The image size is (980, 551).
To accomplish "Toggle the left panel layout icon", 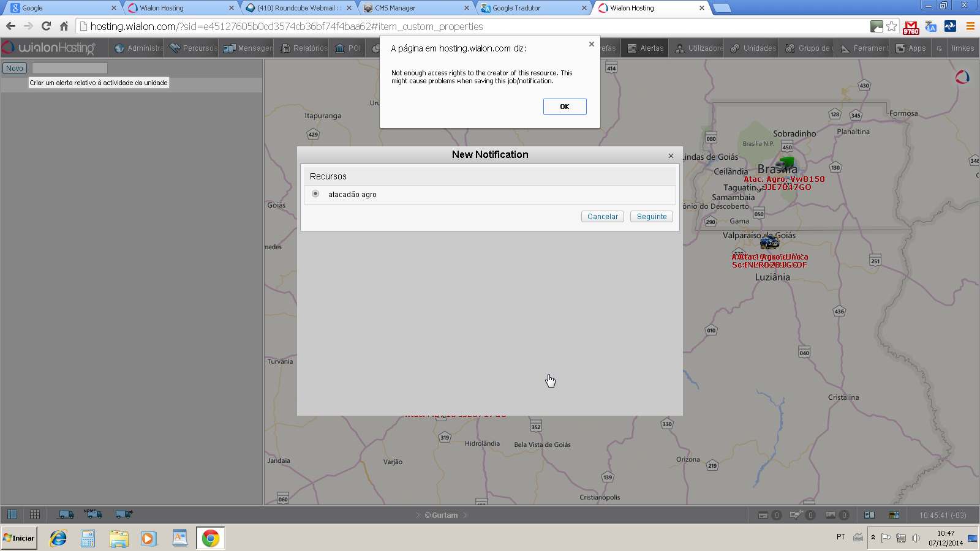I will (x=12, y=515).
